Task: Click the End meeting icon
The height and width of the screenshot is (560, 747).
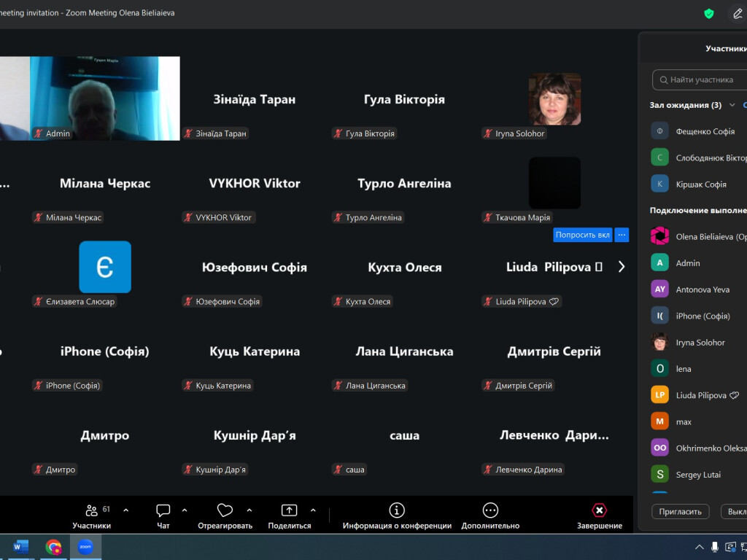Action: coord(600,510)
